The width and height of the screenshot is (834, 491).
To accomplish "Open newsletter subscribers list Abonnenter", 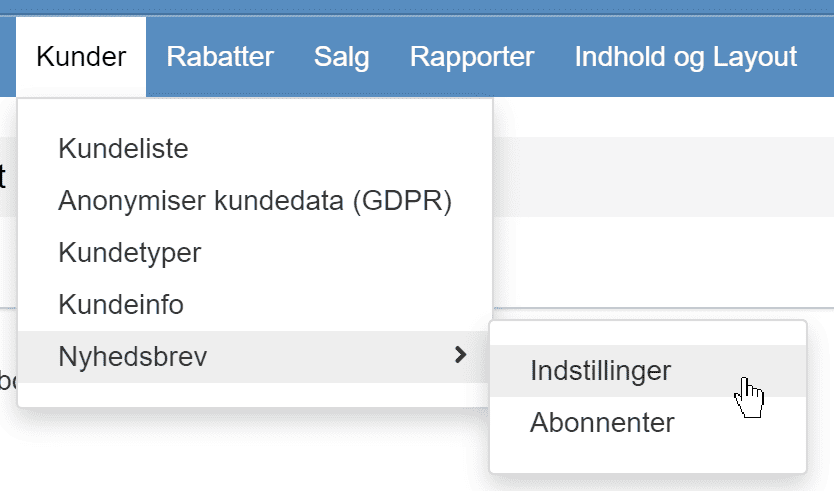I will tap(648, 423).
